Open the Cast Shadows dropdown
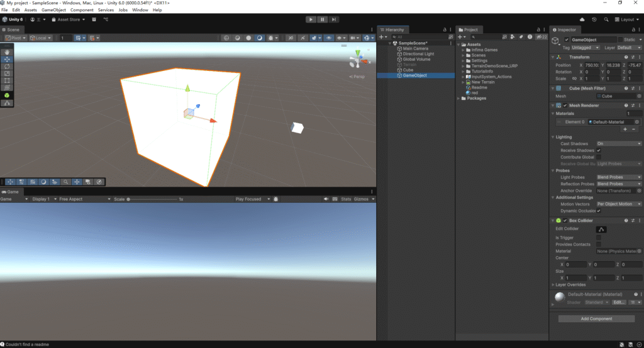This screenshot has height=348, width=644. click(619, 144)
